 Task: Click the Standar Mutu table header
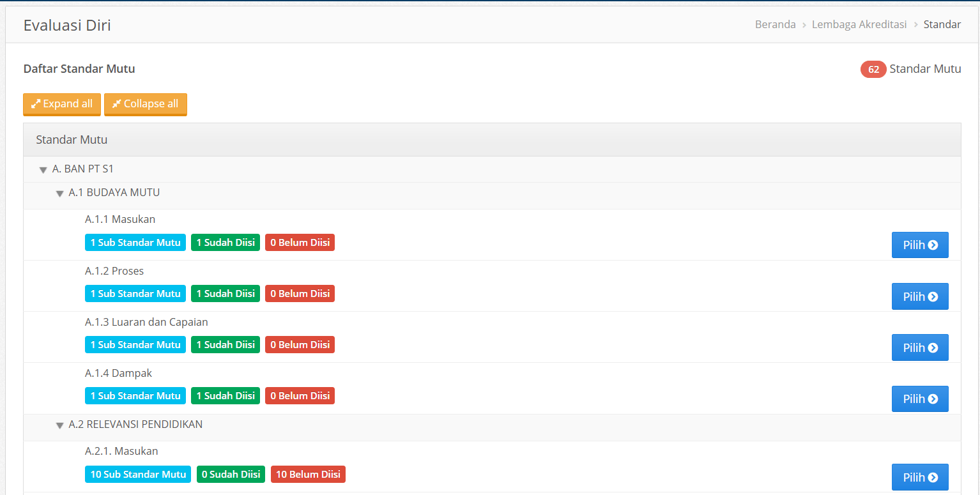pyautogui.click(x=492, y=139)
